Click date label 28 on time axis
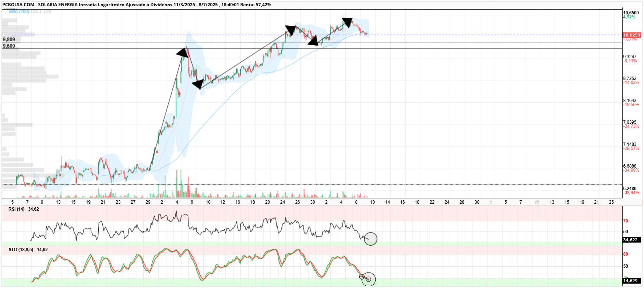This screenshot has height=288, width=644. (462, 202)
